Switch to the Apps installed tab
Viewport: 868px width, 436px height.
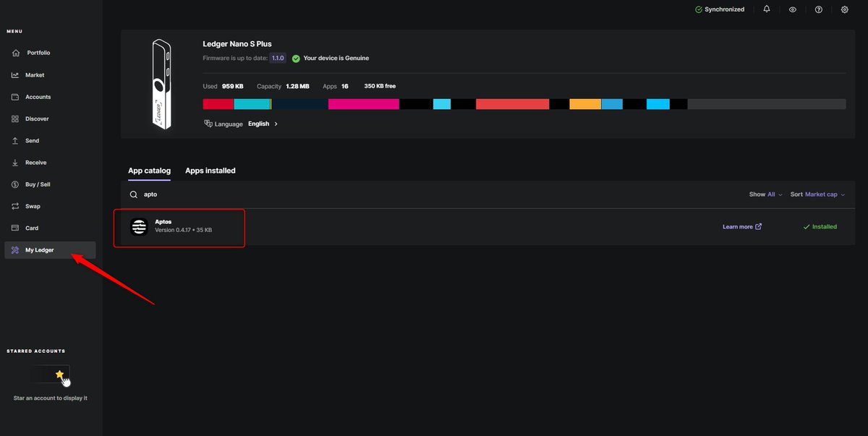tap(210, 171)
